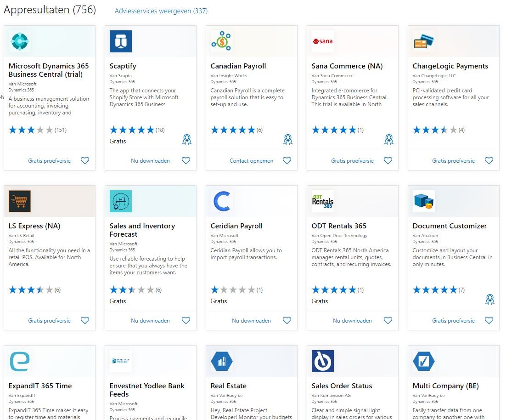Click 'Van Insight Works' publisher text
The width and height of the screenshot is (506, 420).
click(x=229, y=75)
